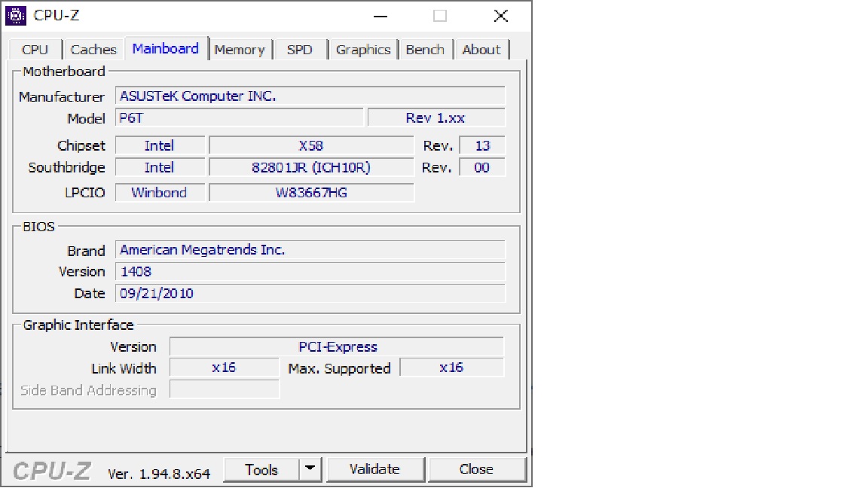Click the Max. Supported x16 field
The width and height of the screenshot is (868, 488).
click(x=452, y=368)
